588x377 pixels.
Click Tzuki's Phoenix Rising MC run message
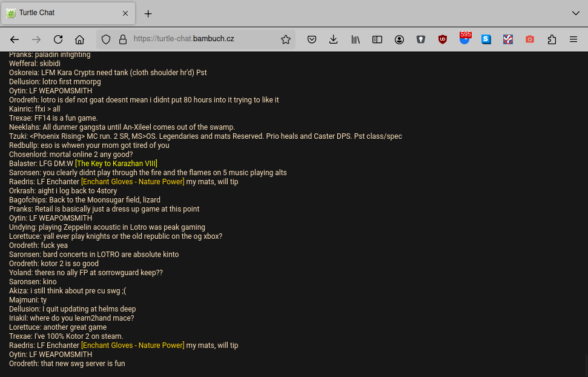[x=205, y=136]
